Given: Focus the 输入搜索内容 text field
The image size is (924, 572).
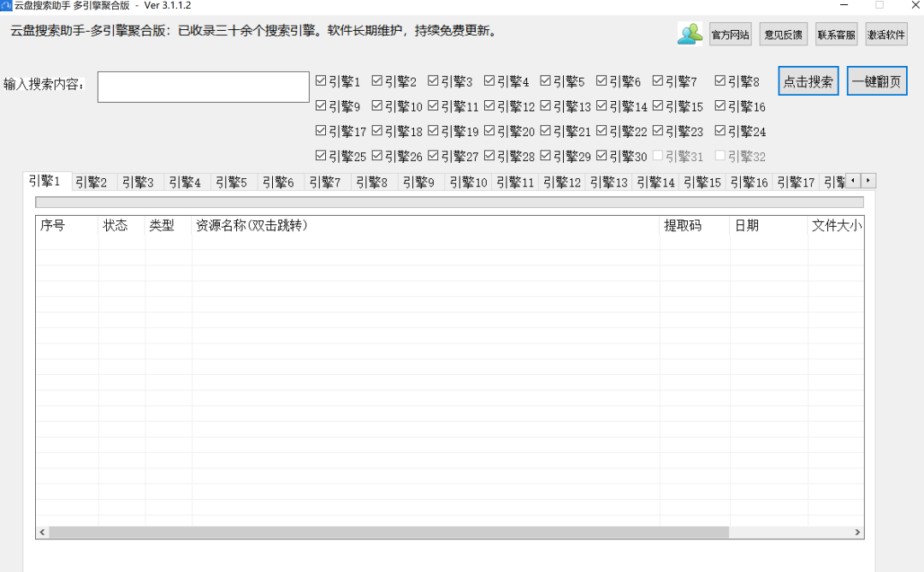Looking at the screenshot, I should pos(204,86).
